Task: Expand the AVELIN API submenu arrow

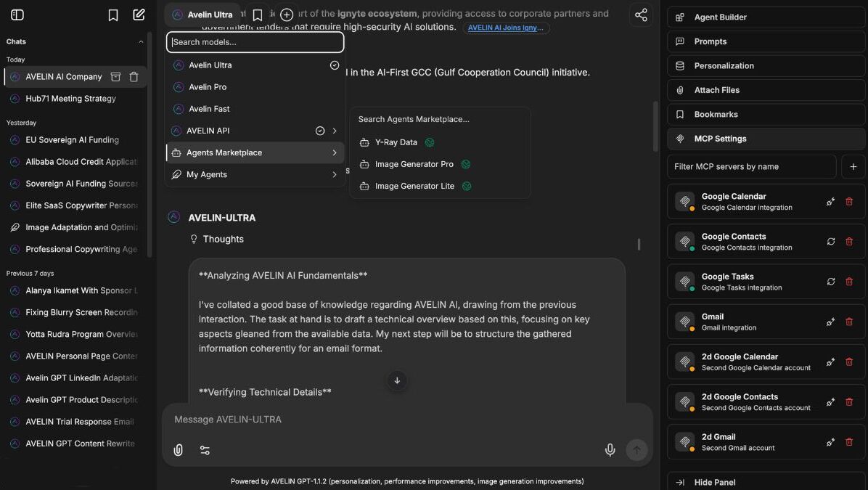Action: 335,131
